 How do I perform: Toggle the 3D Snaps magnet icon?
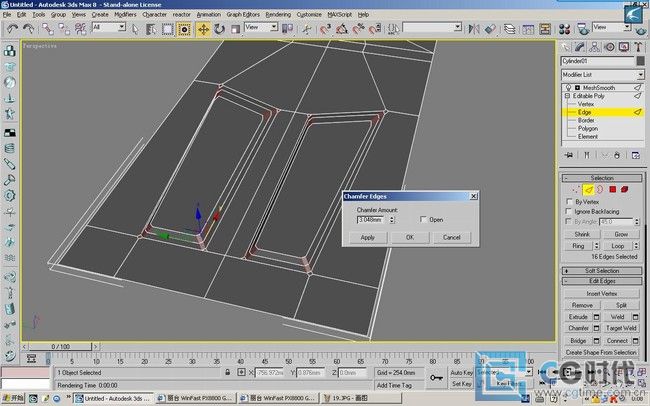(325, 29)
